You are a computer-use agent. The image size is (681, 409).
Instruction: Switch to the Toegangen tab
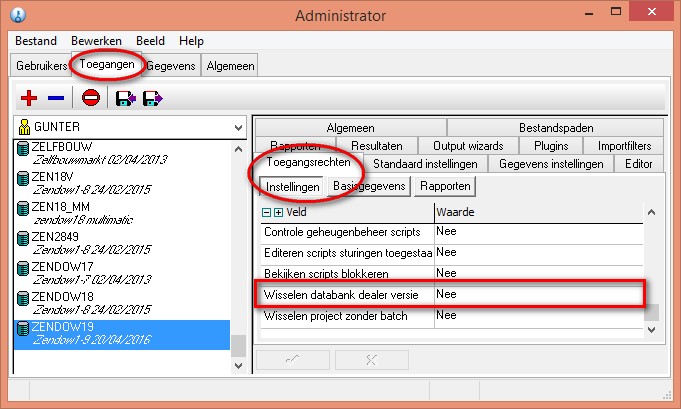tap(107, 64)
